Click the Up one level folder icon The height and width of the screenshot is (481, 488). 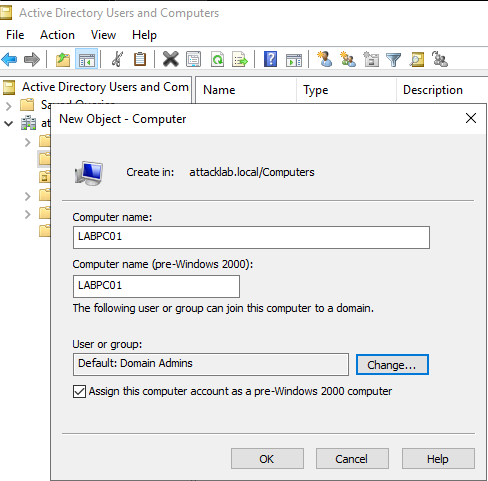(x=63, y=60)
